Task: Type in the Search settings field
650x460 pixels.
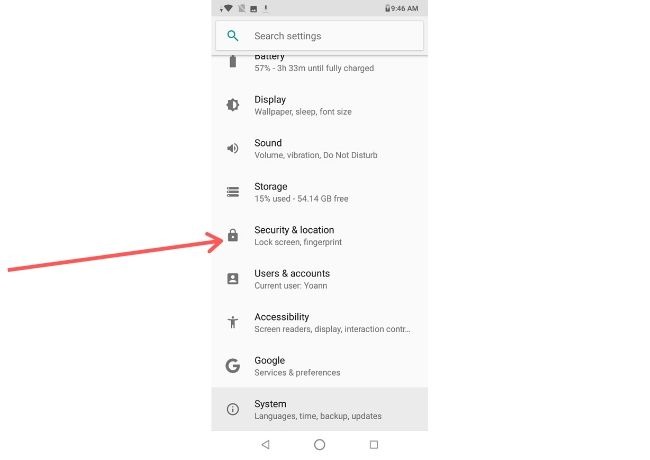Action: pyautogui.click(x=330, y=36)
